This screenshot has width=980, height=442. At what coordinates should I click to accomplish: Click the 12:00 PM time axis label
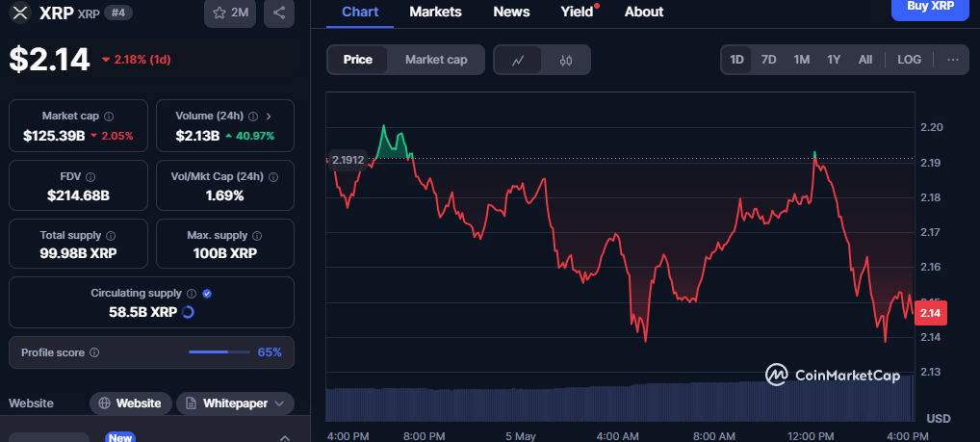point(810,436)
